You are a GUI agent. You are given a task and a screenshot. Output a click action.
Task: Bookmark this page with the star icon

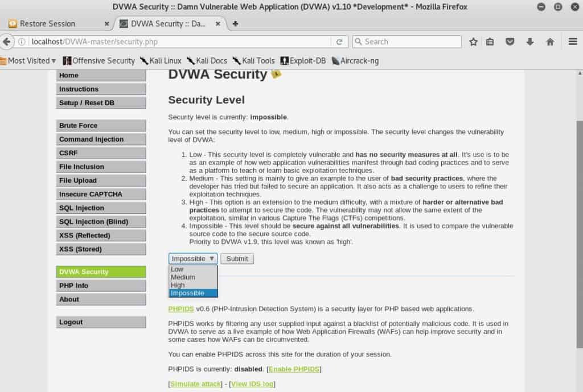click(473, 42)
